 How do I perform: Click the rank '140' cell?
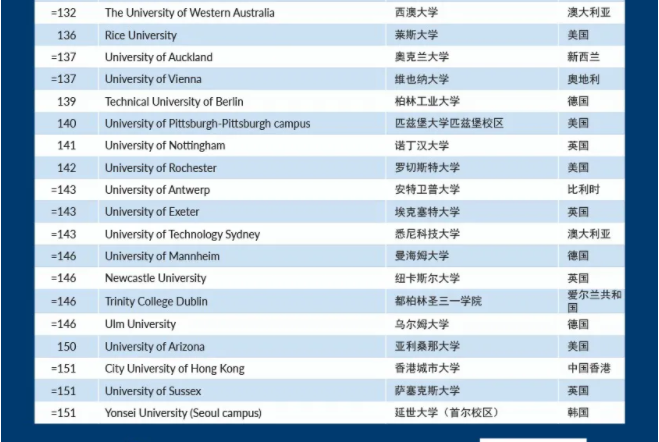click(x=66, y=124)
